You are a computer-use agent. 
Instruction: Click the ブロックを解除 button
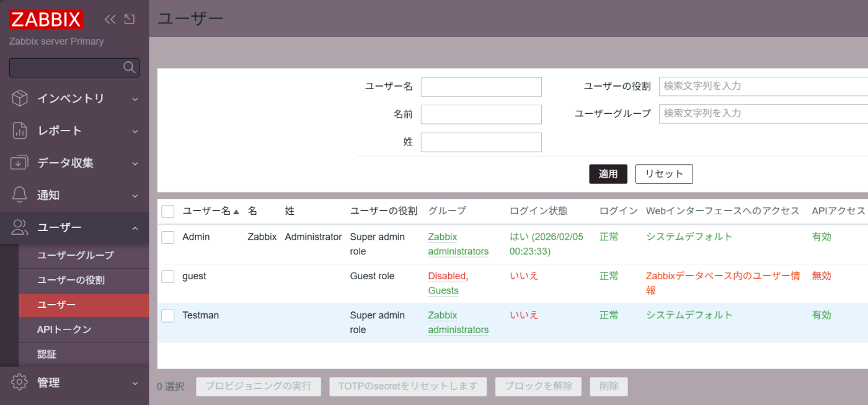tap(538, 386)
